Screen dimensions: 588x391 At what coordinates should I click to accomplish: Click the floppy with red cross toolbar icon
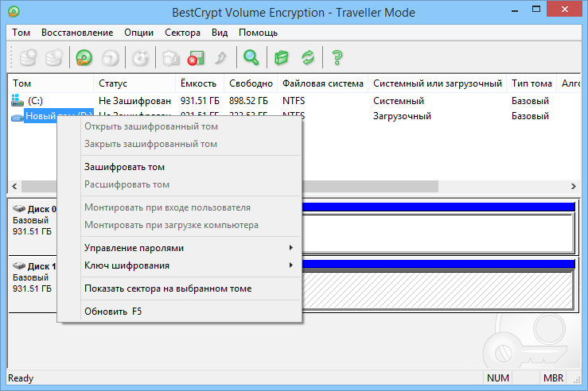point(196,58)
